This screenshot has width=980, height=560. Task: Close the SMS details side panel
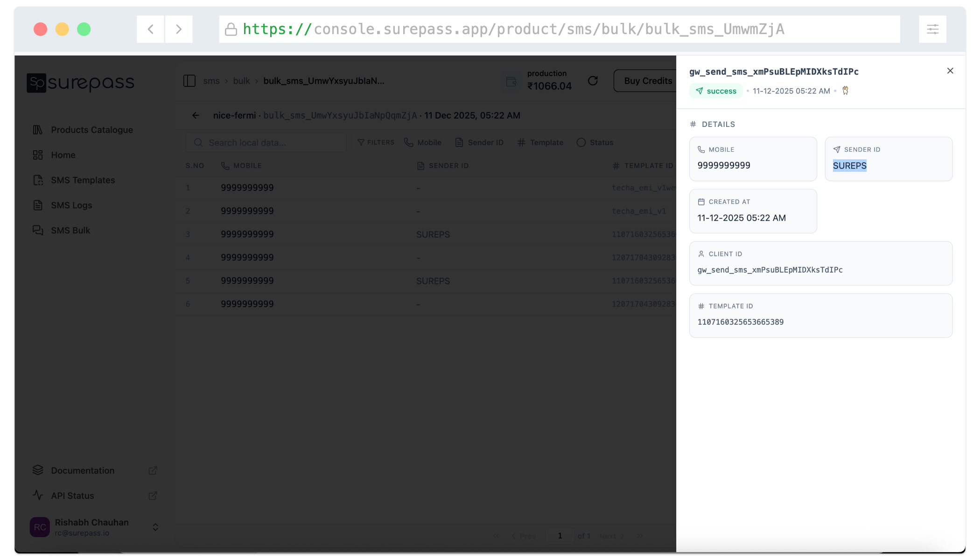coord(950,71)
